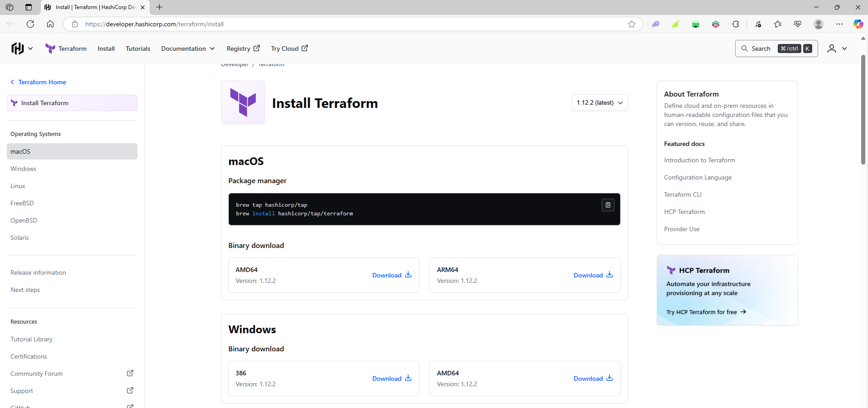868x408 pixels.
Task: Click the Install Terraform logo tile
Action: pyautogui.click(x=243, y=102)
